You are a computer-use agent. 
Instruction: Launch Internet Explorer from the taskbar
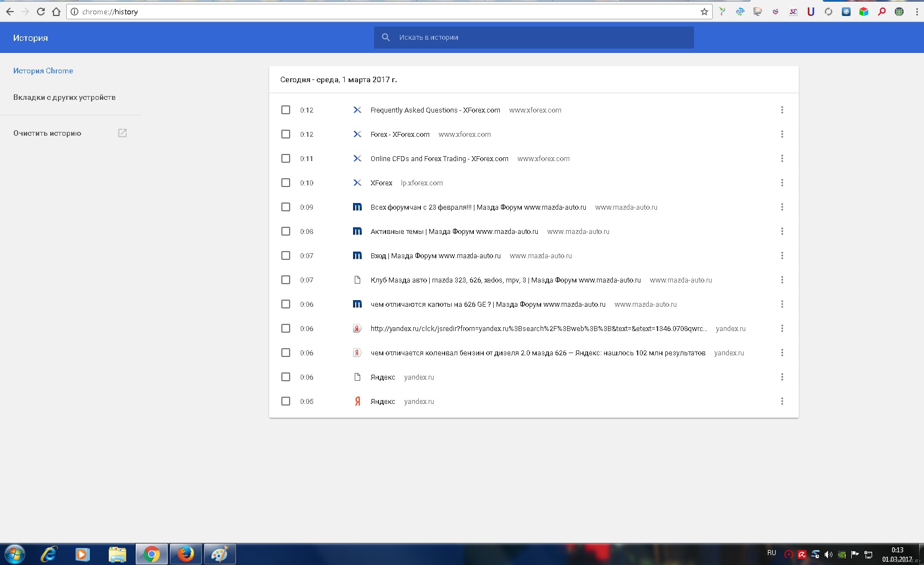(x=49, y=554)
